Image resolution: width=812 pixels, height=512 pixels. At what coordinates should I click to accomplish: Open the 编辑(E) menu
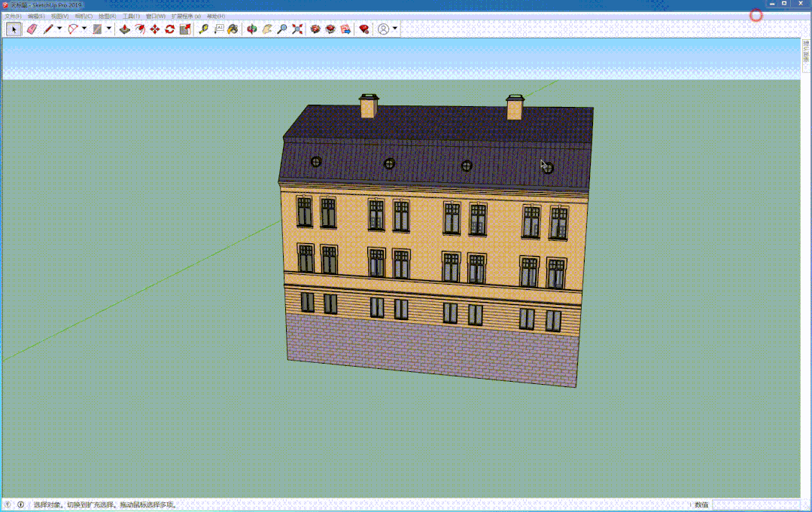36,17
